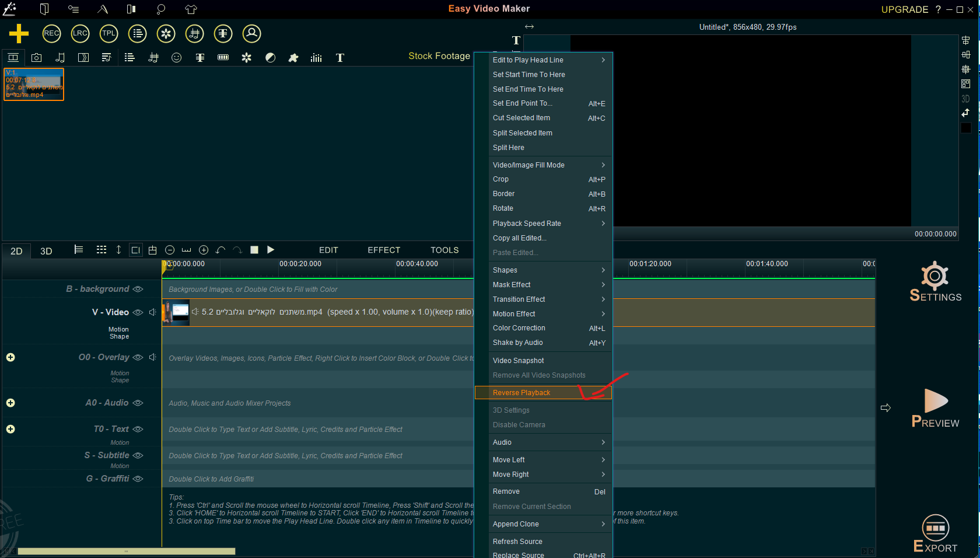Open Stock Footage
Image resolution: width=980 pixels, height=558 pixels.
click(439, 56)
